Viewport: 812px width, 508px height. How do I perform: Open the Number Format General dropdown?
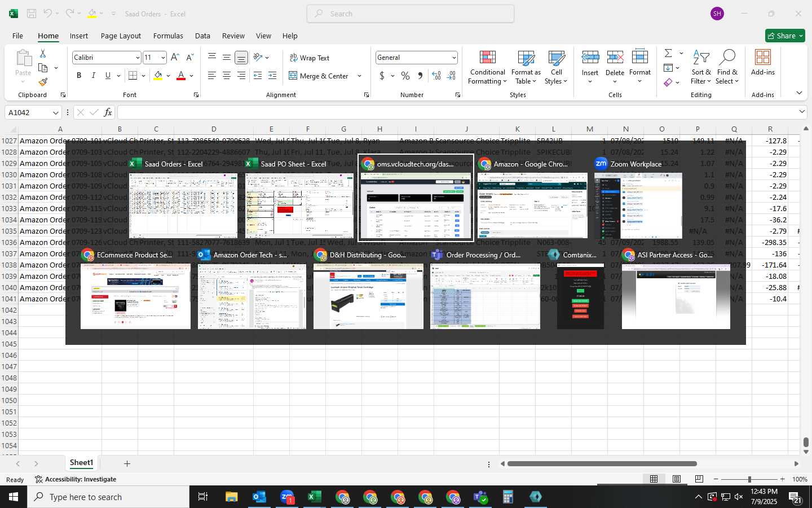click(454, 58)
